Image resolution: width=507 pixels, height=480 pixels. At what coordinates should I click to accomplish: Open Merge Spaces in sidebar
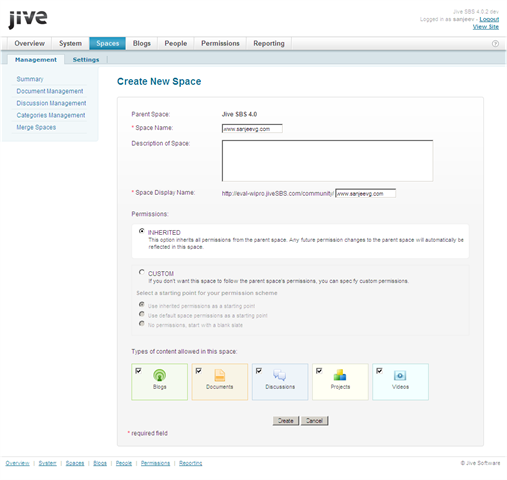pos(36,127)
